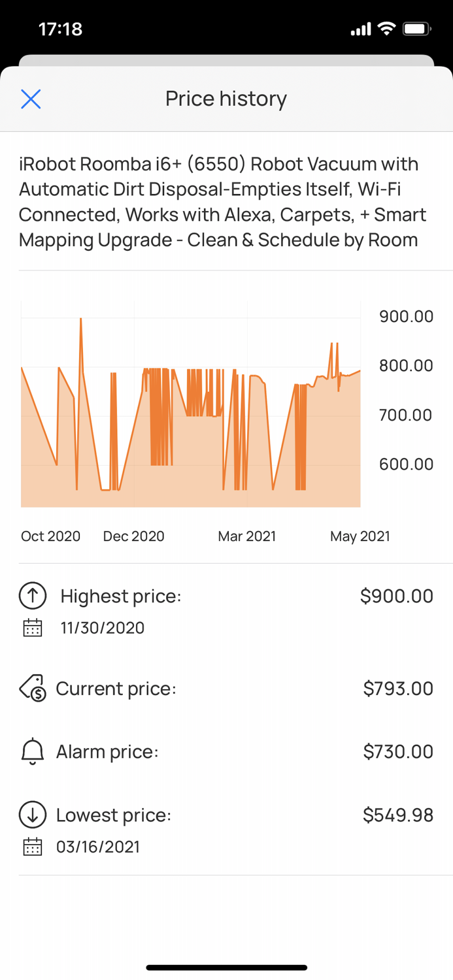The width and height of the screenshot is (453, 980).
Task: Click the Dec 2020 axis label
Action: [x=133, y=536]
